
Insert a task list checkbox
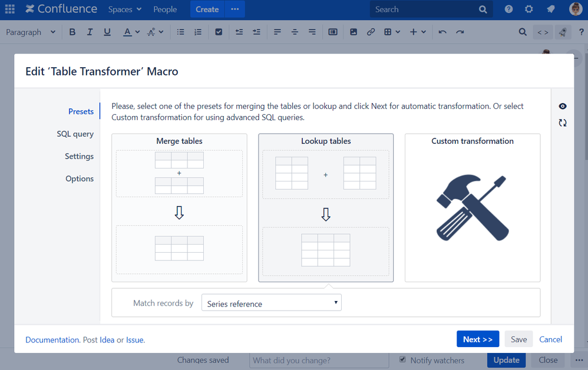pos(219,32)
